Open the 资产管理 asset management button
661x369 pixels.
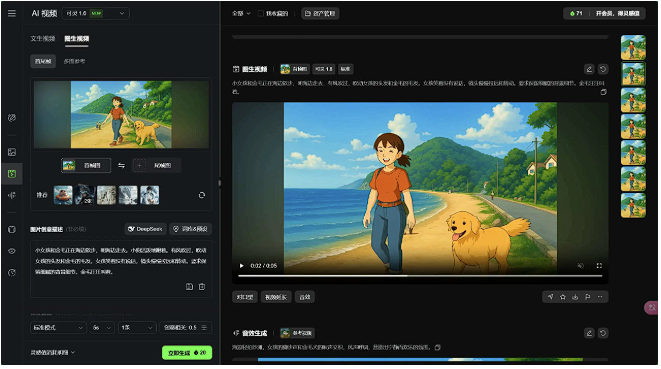320,13
